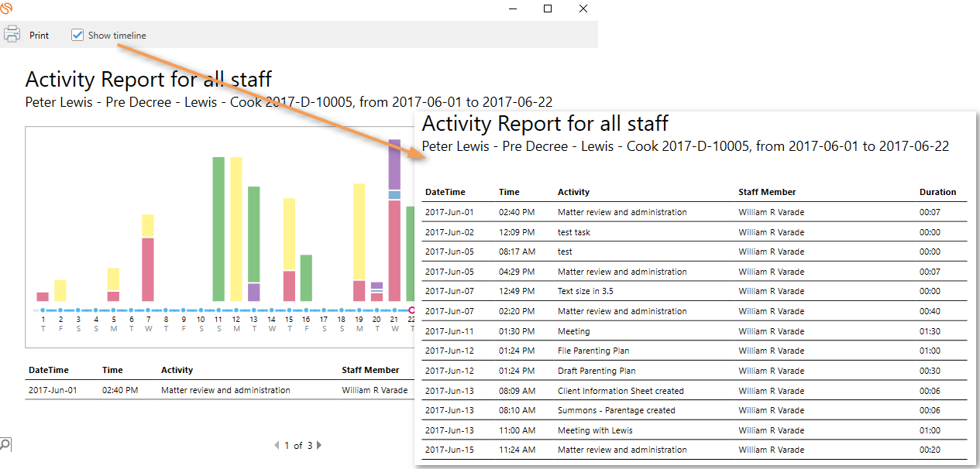Viewport: 980px width, 469px height.
Task: Close the Activity Report window
Action: coord(583,9)
